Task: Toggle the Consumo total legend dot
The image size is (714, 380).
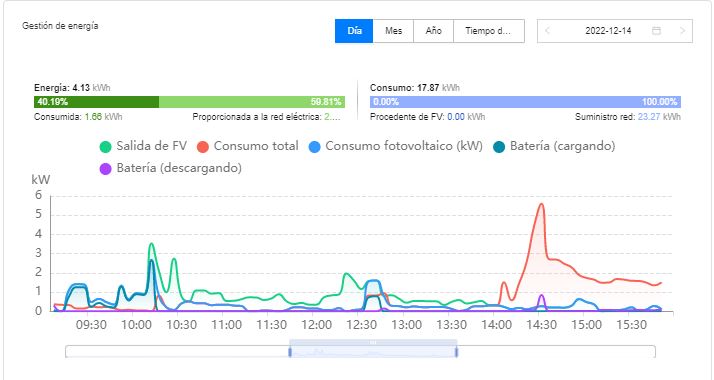Action: pyautogui.click(x=203, y=147)
